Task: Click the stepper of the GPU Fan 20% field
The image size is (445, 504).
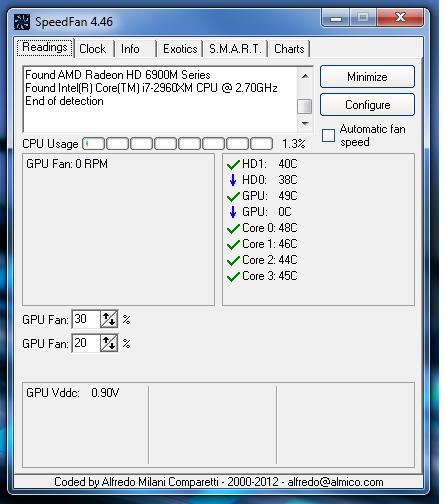Action: coord(109,343)
